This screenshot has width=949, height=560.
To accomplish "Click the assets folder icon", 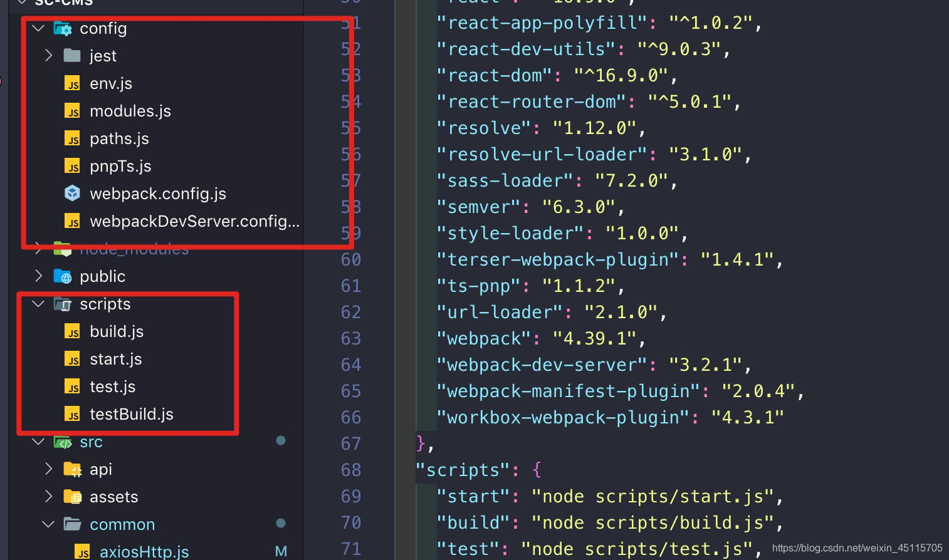I will pos(73,497).
